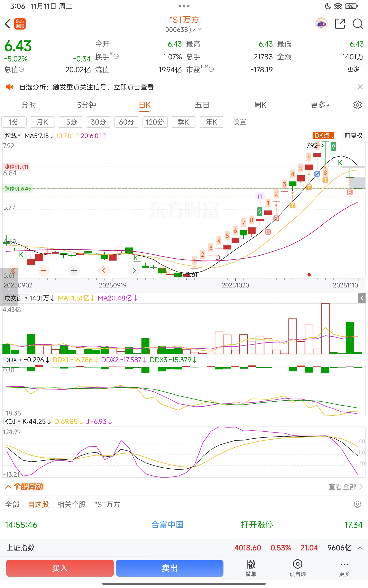Zoom out chart with minus button

(x=44, y=271)
